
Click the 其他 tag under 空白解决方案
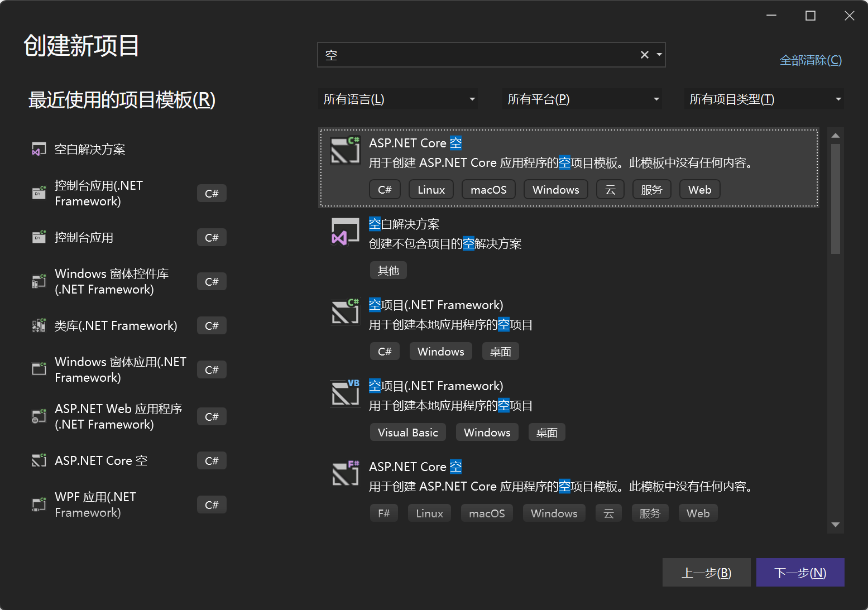(x=389, y=271)
